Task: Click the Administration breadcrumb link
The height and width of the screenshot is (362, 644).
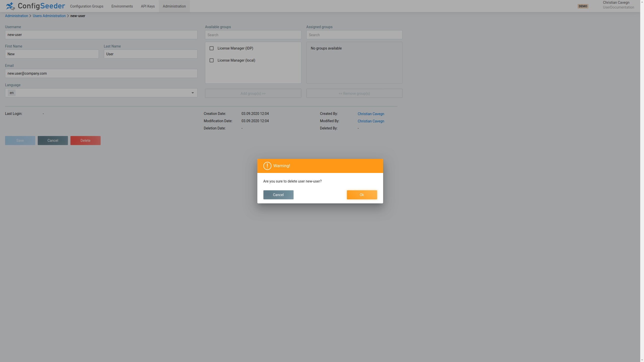Action: click(16, 16)
